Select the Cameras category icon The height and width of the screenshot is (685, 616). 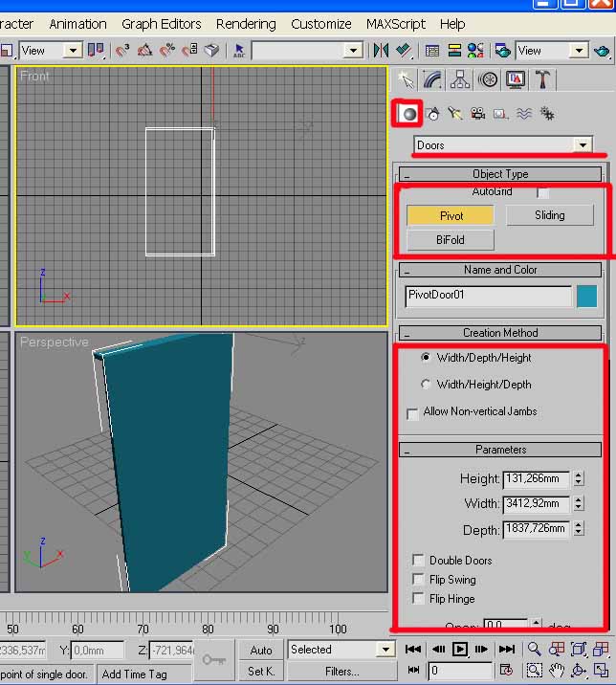(x=477, y=114)
